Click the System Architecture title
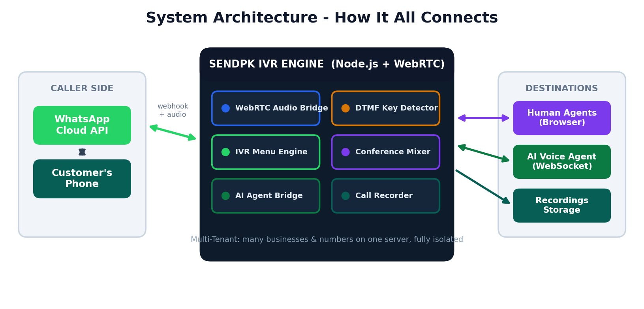 click(x=322, y=18)
